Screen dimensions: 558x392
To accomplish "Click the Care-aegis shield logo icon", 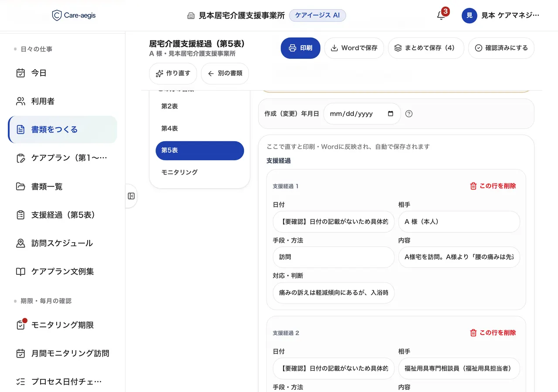I will [57, 16].
